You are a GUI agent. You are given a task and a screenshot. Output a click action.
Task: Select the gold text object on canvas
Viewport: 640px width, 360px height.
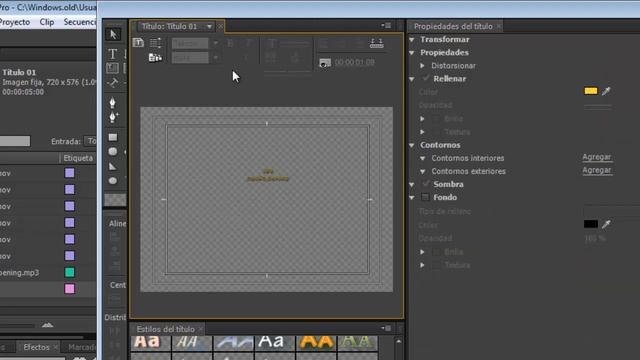268,175
